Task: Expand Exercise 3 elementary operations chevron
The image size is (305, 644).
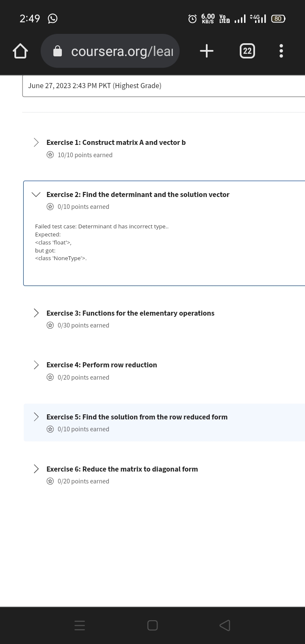Action: pyautogui.click(x=36, y=313)
